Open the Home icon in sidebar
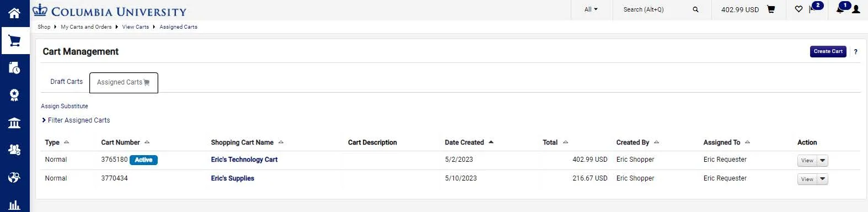Image resolution: width=868 pixels, height=212 pixels. pyautogui.click(x=14, y=13)
